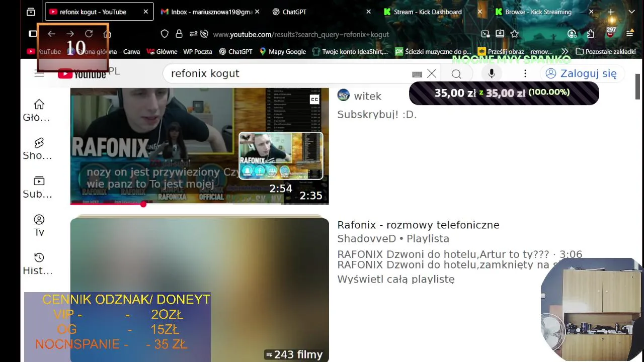Open the Firefox account icon

pos(572,34)
